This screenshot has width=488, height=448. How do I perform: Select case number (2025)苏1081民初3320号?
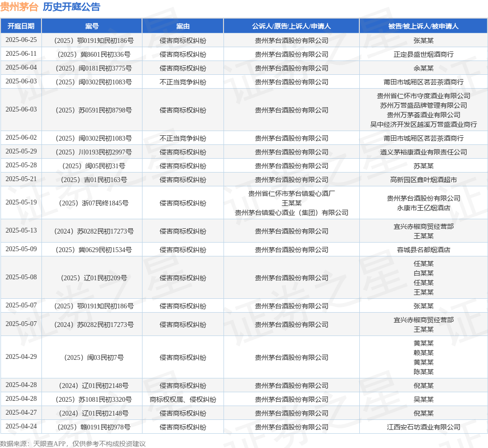point(94,399)
